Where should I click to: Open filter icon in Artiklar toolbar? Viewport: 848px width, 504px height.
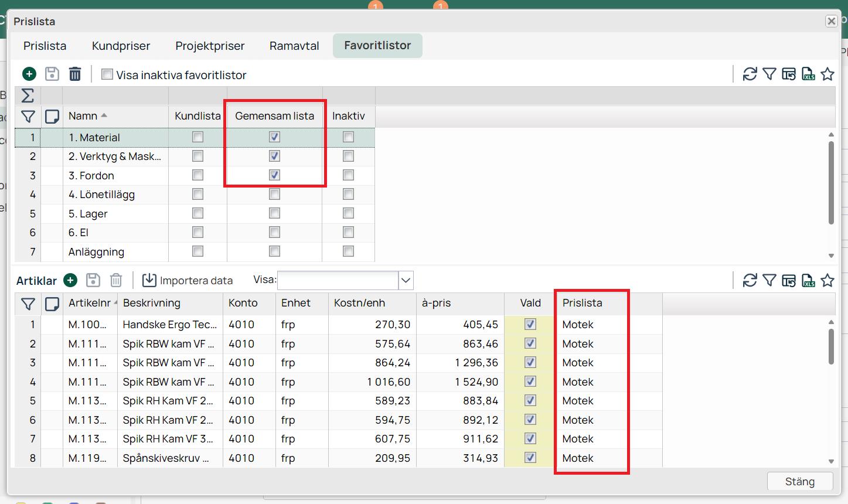click(x=769, y=281)
